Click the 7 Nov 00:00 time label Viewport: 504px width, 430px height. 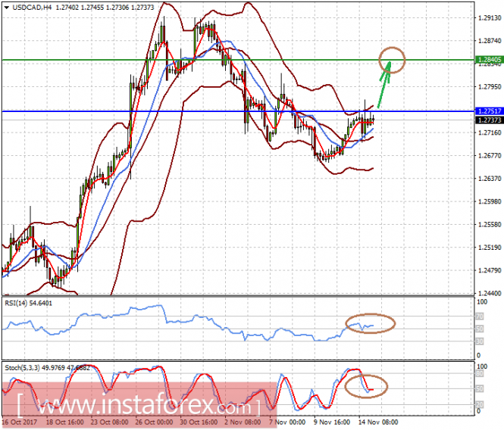pyautogui.click(x=287, y=422)
